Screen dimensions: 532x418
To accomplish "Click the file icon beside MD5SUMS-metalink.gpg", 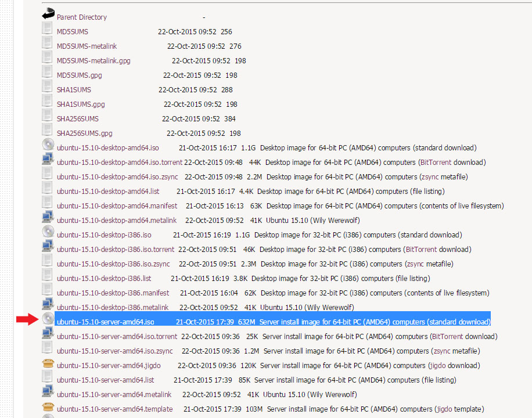I will (x=47, y=57).
